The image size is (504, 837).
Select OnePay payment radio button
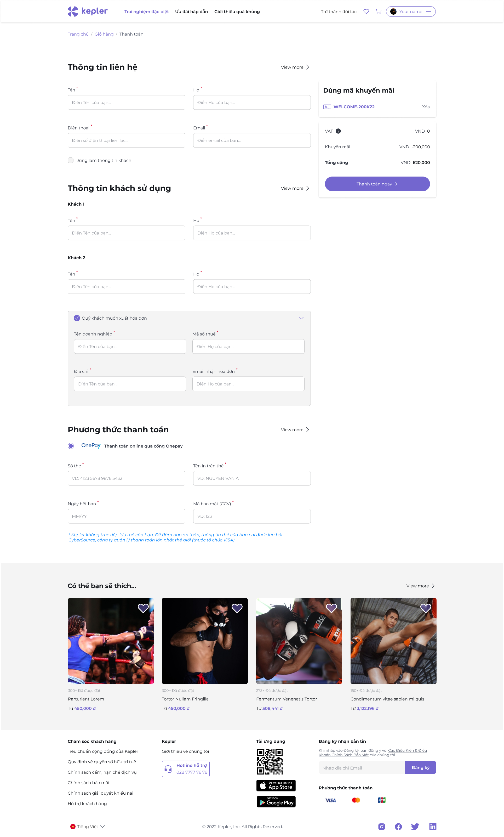[x=71, y=446]
